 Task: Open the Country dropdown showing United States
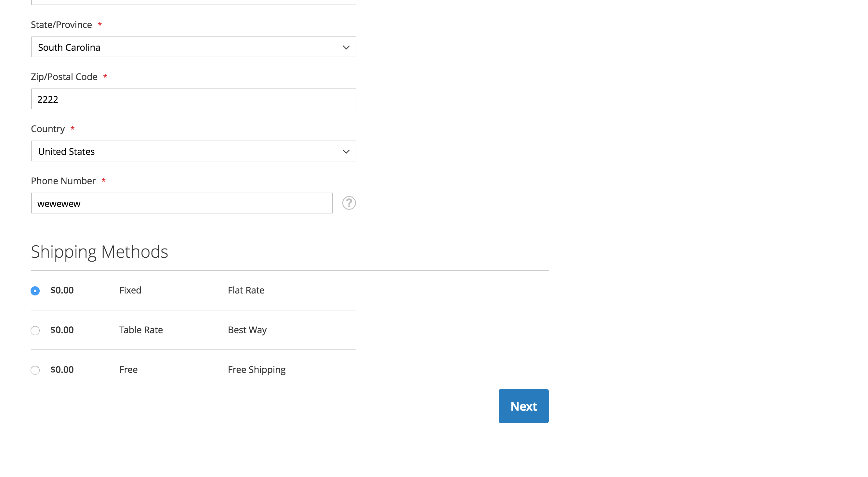[193, 151]
